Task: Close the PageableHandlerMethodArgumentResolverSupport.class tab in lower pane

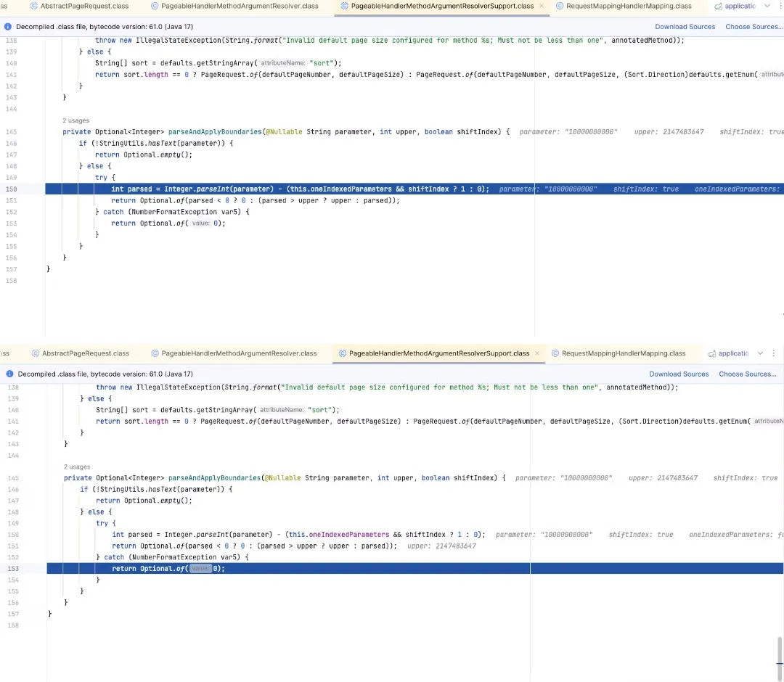Action: point(537,353)
